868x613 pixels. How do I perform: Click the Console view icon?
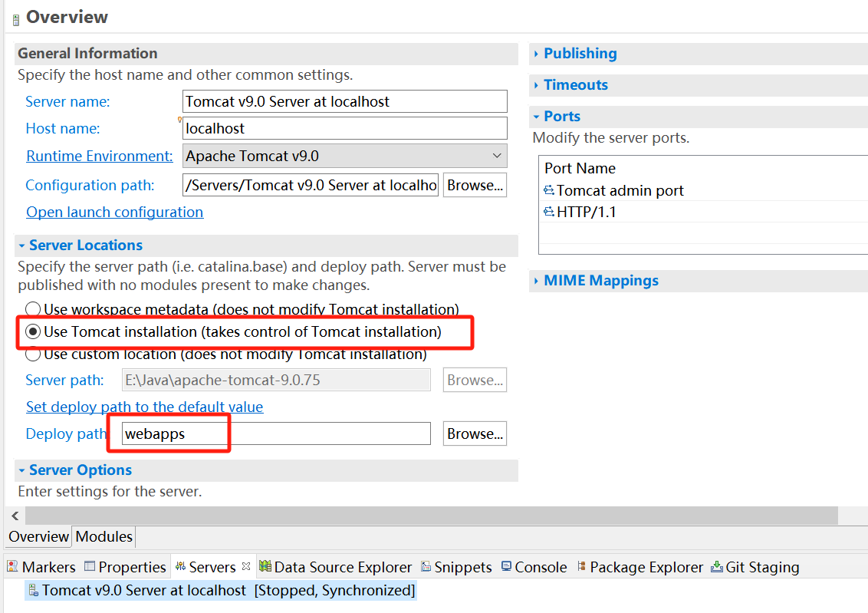(506, 566)
